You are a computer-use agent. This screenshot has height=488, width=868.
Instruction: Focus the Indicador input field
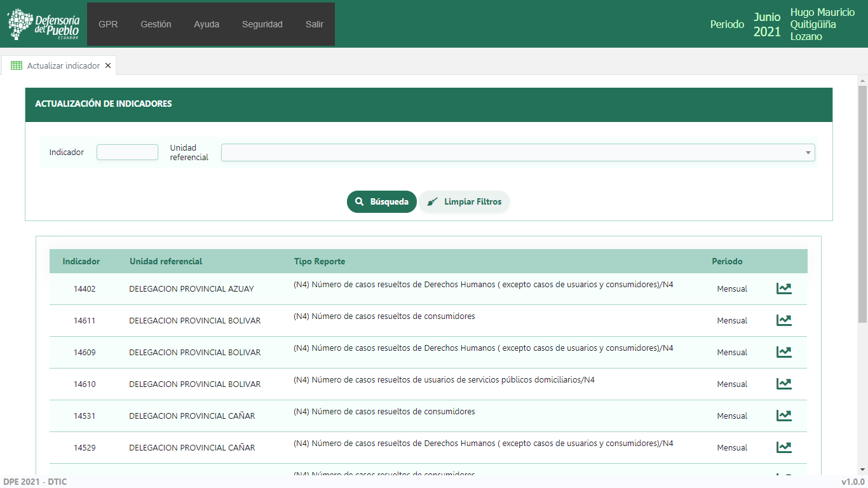(x=127, y=152)
